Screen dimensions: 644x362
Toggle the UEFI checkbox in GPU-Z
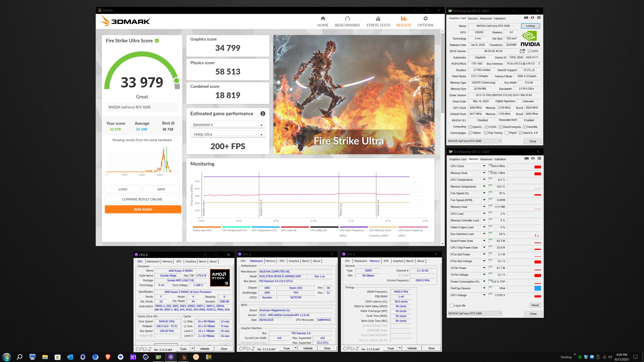point(529,51)
